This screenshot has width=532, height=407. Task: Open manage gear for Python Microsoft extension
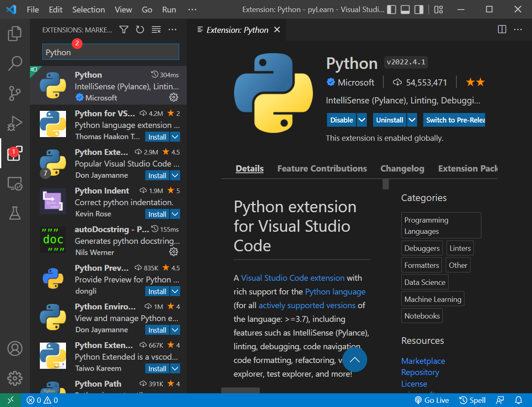174,97
